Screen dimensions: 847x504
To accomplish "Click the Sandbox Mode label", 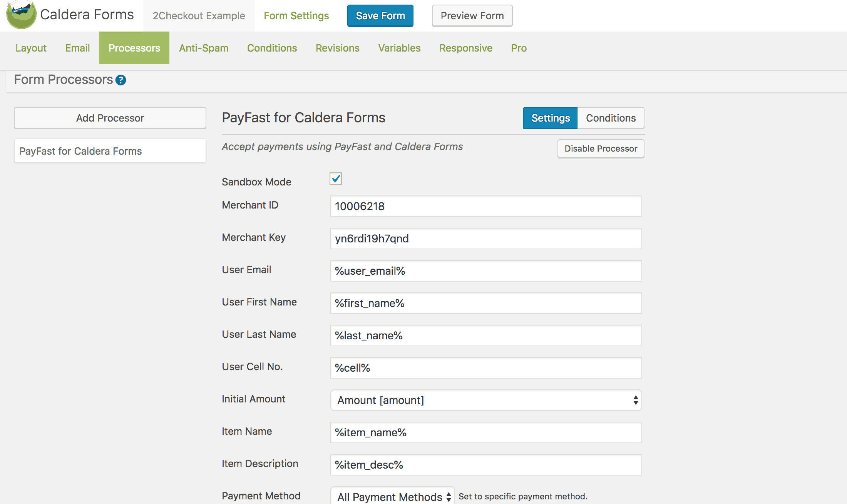I will coord(256,182).
